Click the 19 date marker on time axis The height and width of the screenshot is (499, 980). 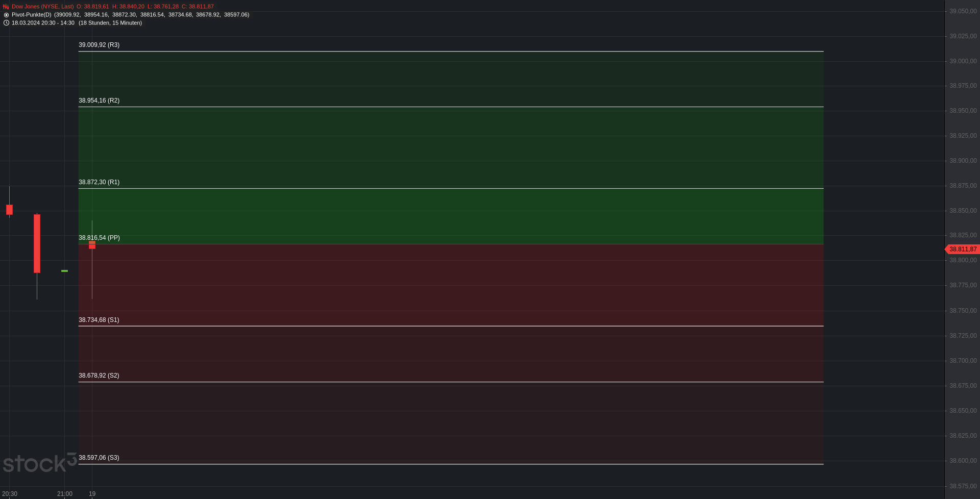click(92, 494)
